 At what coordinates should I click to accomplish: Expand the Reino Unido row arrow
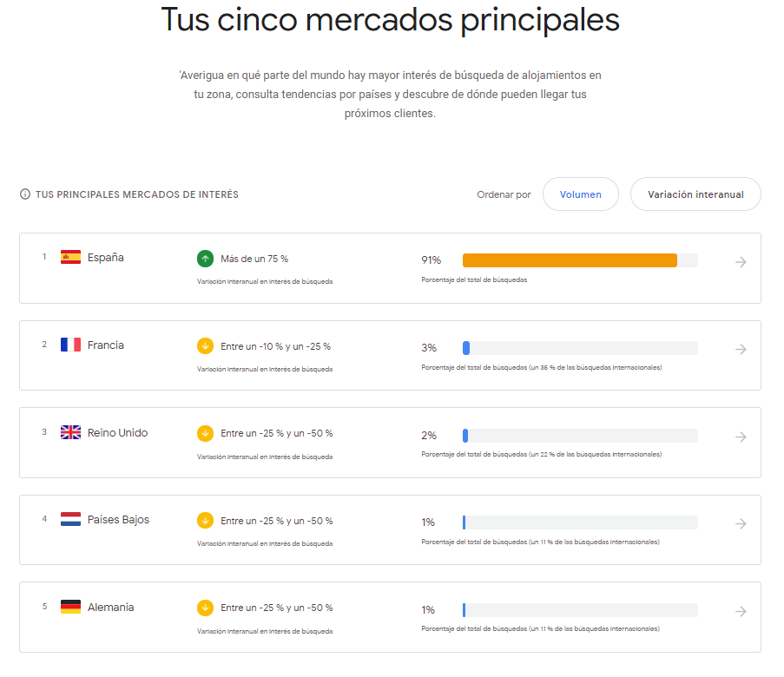click(x=741, y=437)
